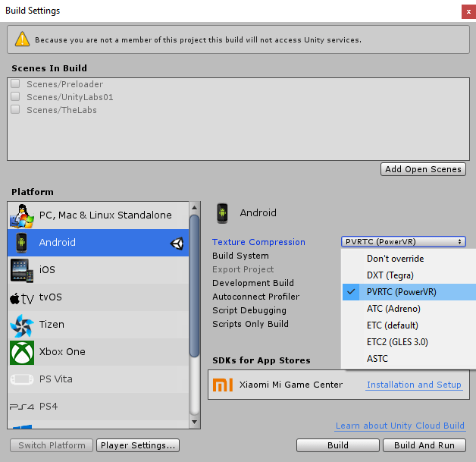476x462 pixels.
Task: Click the Script Debugging label
Action: 249,310
